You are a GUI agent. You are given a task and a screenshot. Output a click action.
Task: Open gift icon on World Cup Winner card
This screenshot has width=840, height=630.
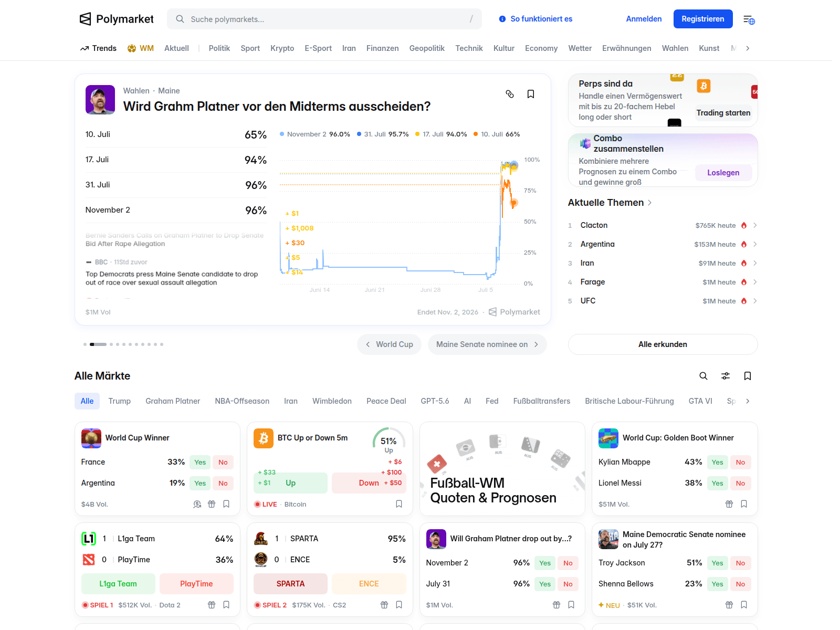click(x=212, y=504)
